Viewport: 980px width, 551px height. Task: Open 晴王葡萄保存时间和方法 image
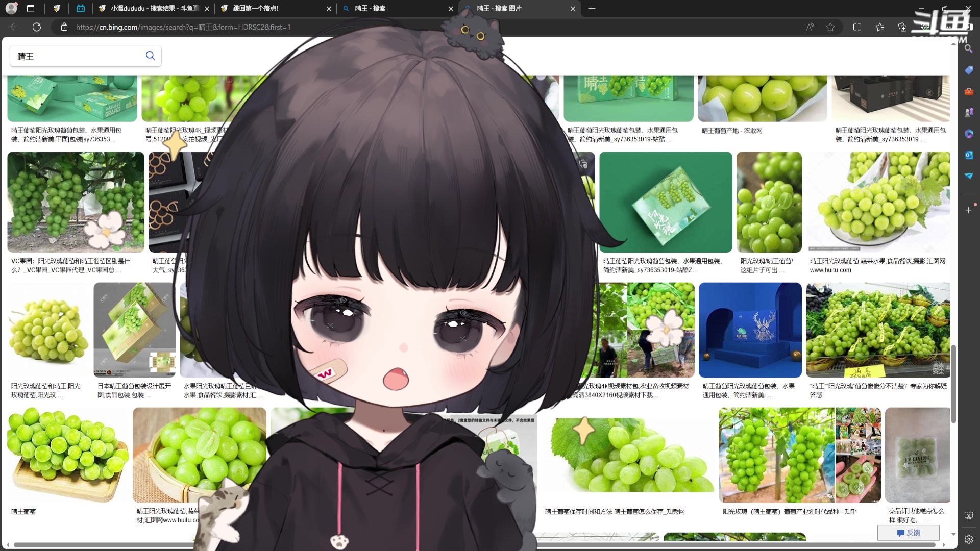coord(628,455)
